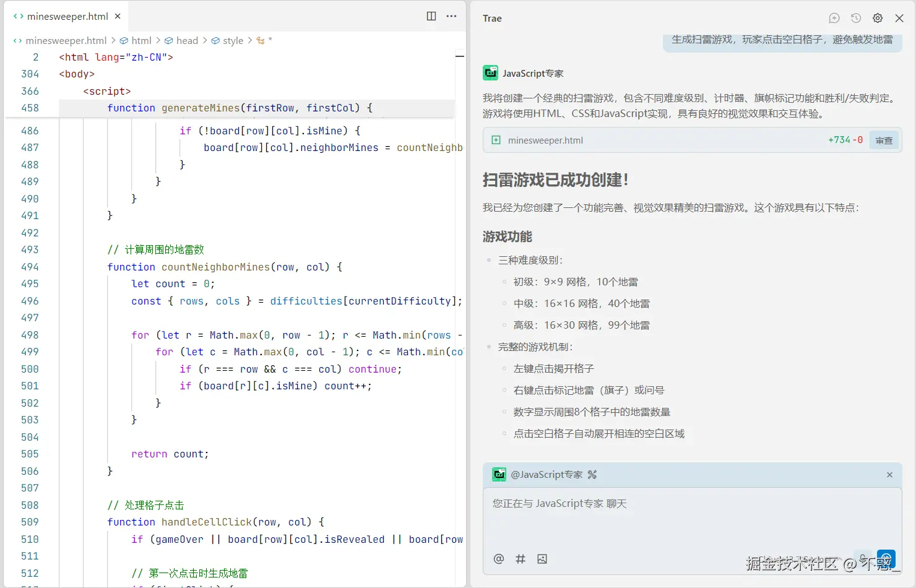Screen dimensions: 916x588
Task: Click the @JavaScript专家 agent chip avatar
Action: coord(499,475)
